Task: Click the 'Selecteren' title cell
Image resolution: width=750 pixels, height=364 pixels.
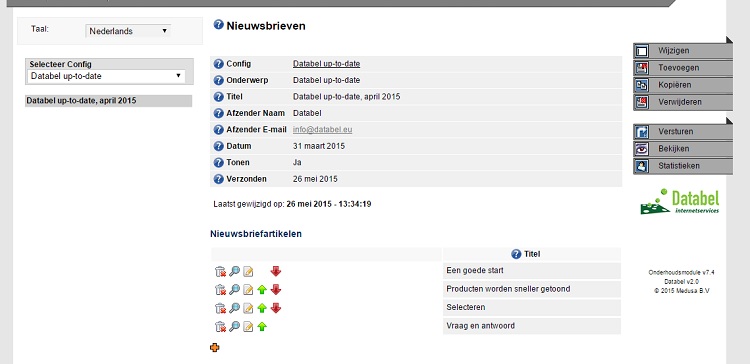Action: (532, 308)
